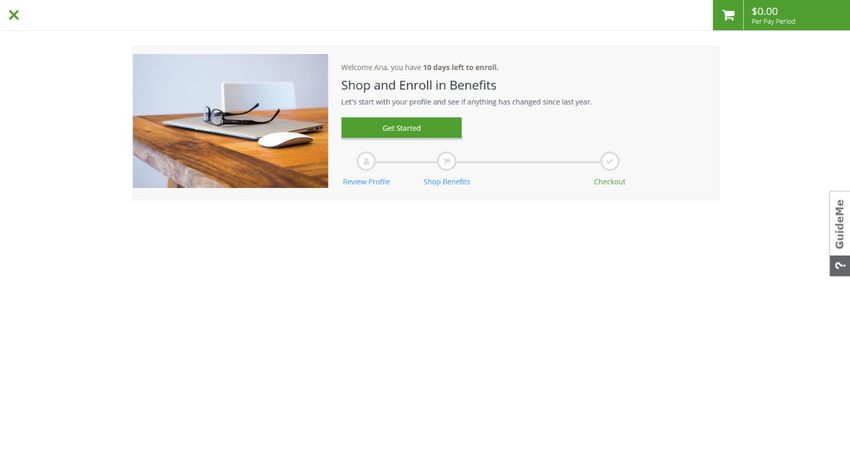Screen dimensions: 850x459
Task: Close the enrollment page with the green X
Action: pyautogui.click(x=14, y=15)
